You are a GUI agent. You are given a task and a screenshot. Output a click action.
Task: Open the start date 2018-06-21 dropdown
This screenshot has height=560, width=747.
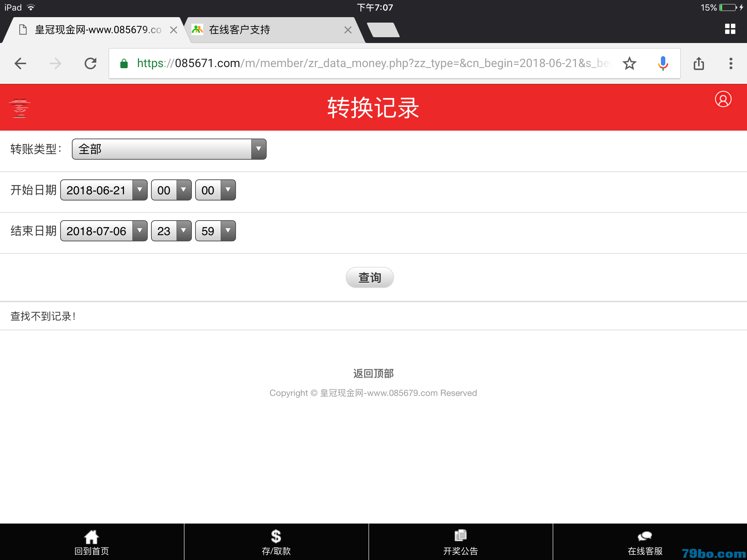[104, 190]
